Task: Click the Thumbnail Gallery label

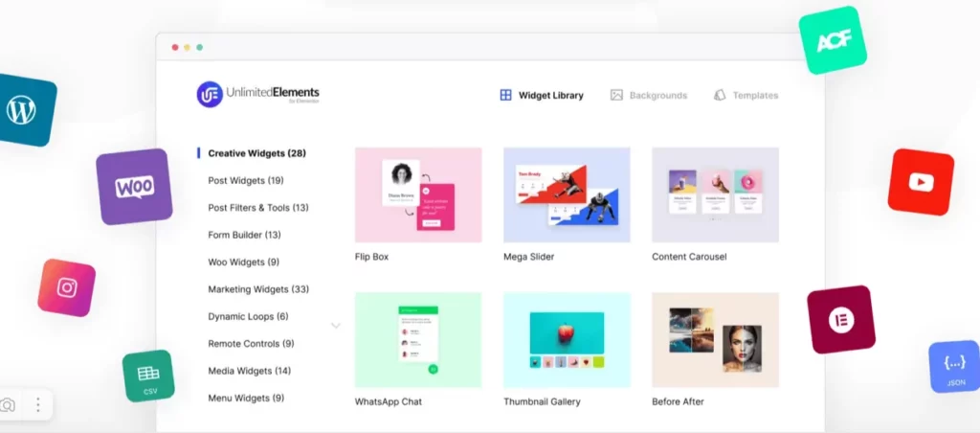Action: point(542,401)
